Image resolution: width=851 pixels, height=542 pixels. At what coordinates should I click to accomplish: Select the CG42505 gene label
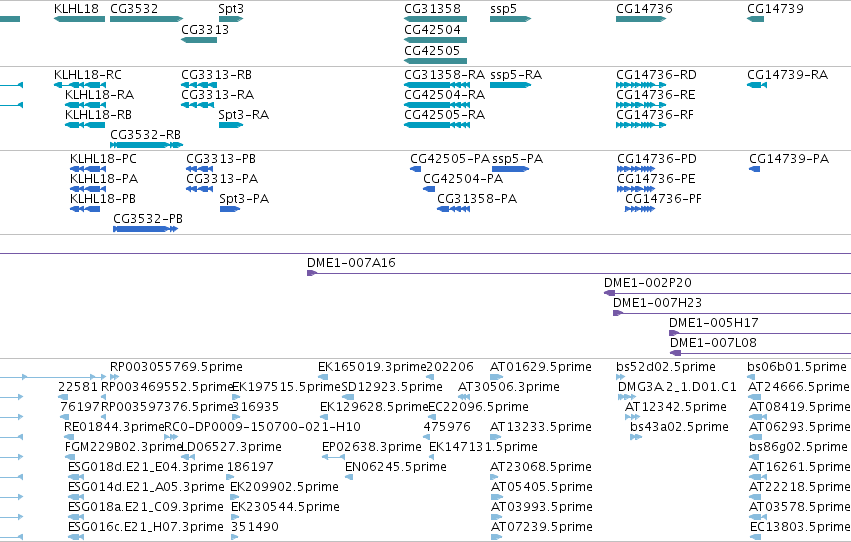432,51
